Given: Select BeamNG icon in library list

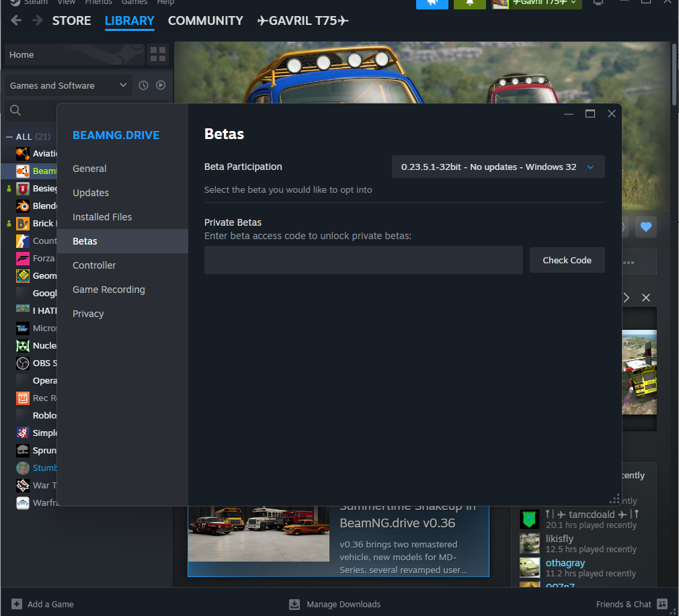Looking at the screenshot, I should tap(22, 171).
